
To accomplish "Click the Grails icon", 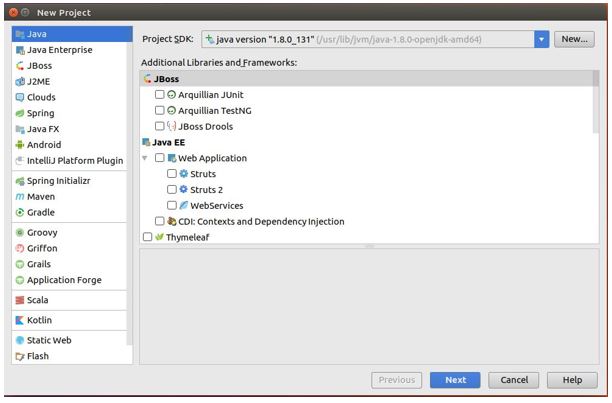I will click(x=20, y=265).
